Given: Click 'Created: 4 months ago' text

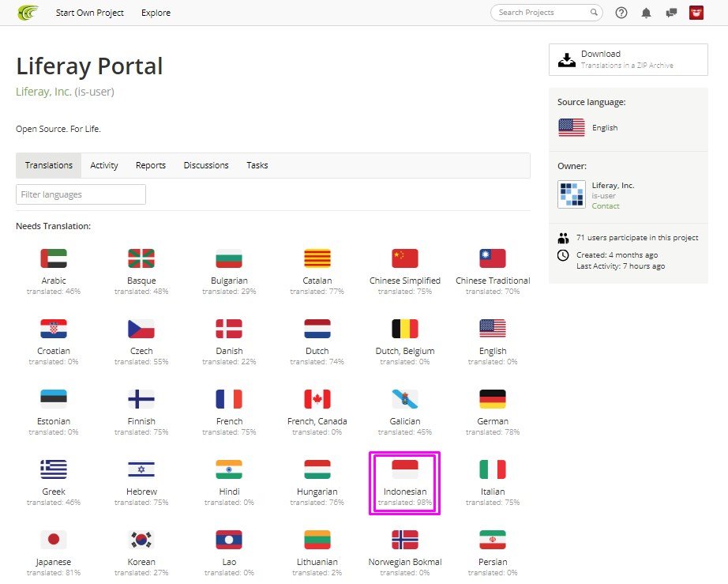Looking at the screenshot, I should click(x=617, y=255).
